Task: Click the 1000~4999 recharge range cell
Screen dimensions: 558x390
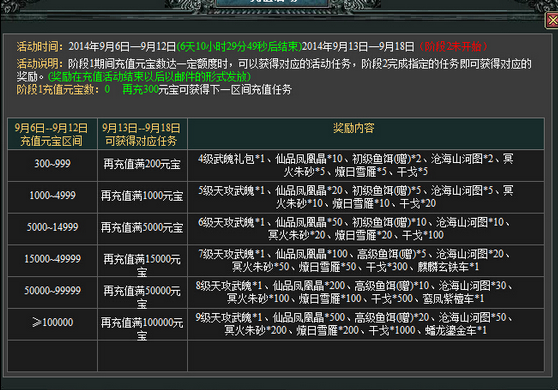Action: pyautogui.click(x=52, y=197)
